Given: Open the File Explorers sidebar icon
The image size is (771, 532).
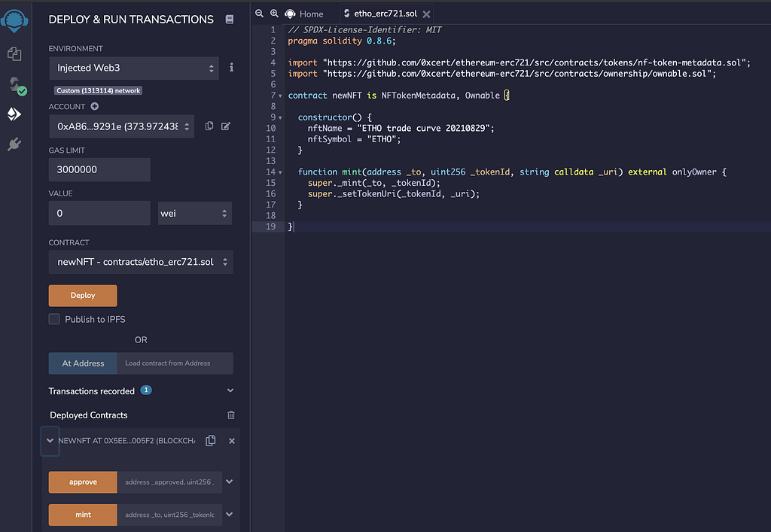Looking at the screenshot, I should coord(14,53).
